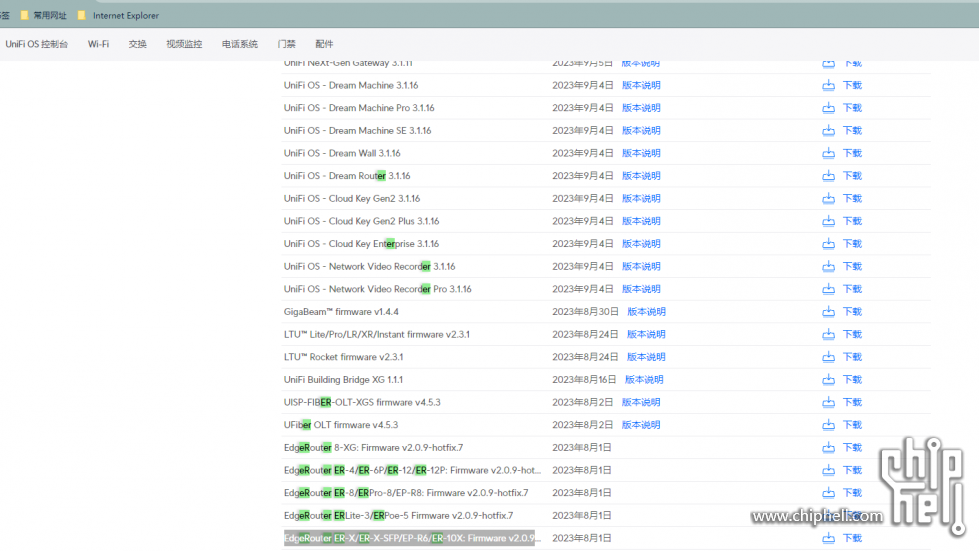This screenshot has width=979, height=551.
Task: Open the Internet Explorer bookmarks folder icon
Action: [x=81, y=15]
